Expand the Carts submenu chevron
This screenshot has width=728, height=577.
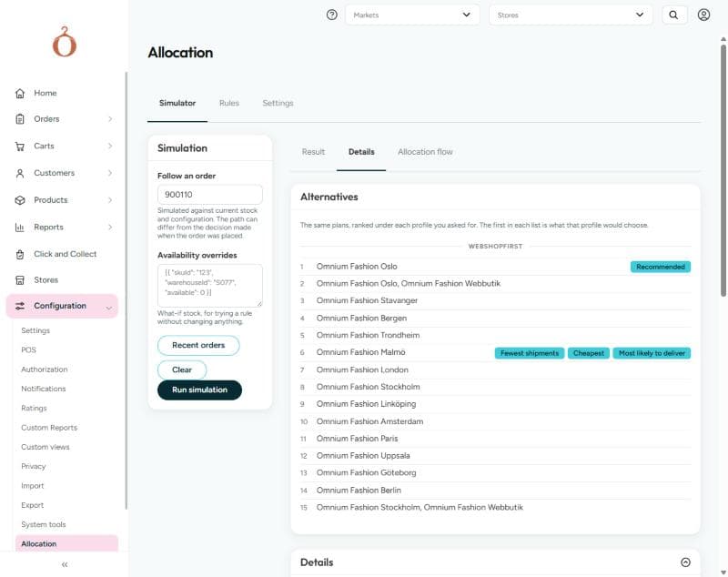(110, 147)
